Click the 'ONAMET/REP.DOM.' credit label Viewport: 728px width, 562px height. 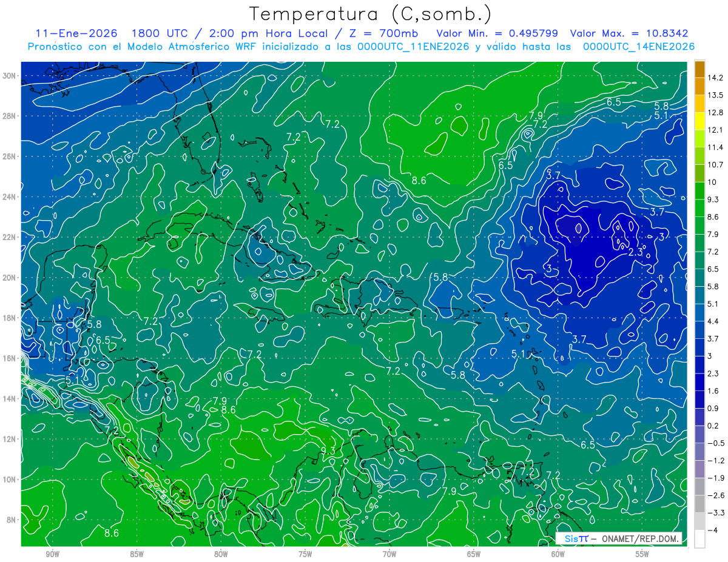[x=640, y=538]
